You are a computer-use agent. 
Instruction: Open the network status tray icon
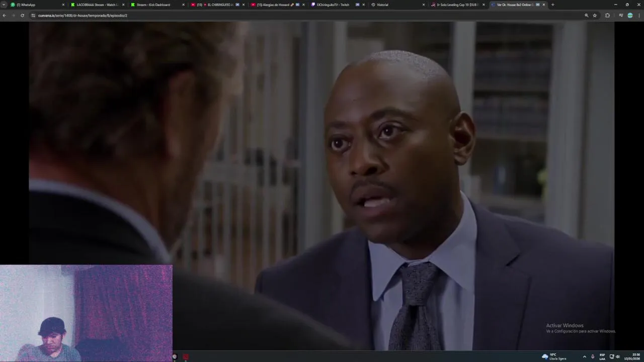click(x=612, y=357)
